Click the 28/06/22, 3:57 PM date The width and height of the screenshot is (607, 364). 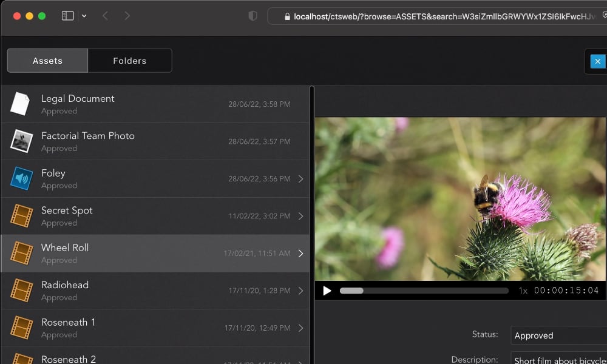tap(259, 141)
